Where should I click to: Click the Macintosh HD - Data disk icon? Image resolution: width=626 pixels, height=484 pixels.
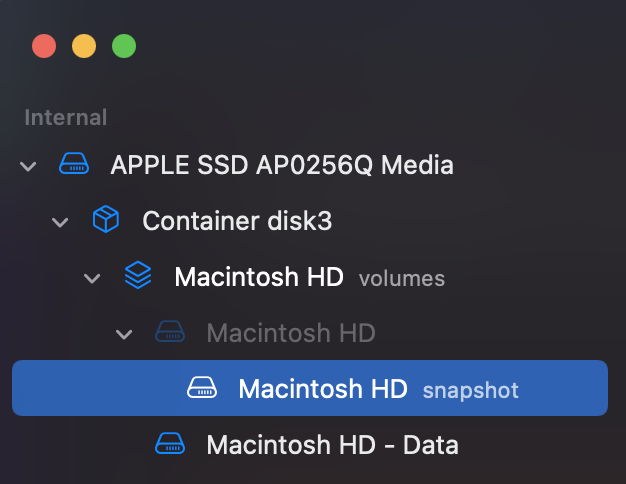click(x=170, y=444)
